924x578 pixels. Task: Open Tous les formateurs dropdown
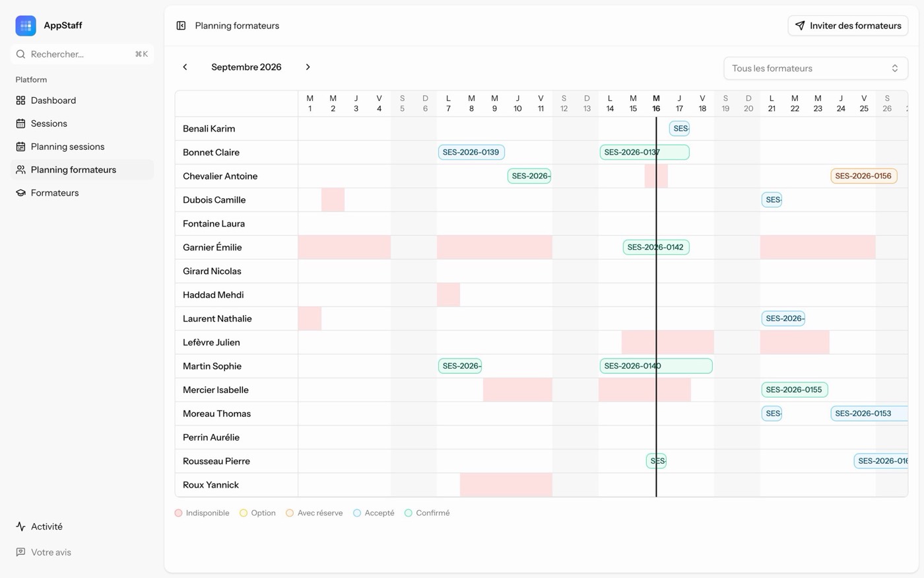(816, 68)
